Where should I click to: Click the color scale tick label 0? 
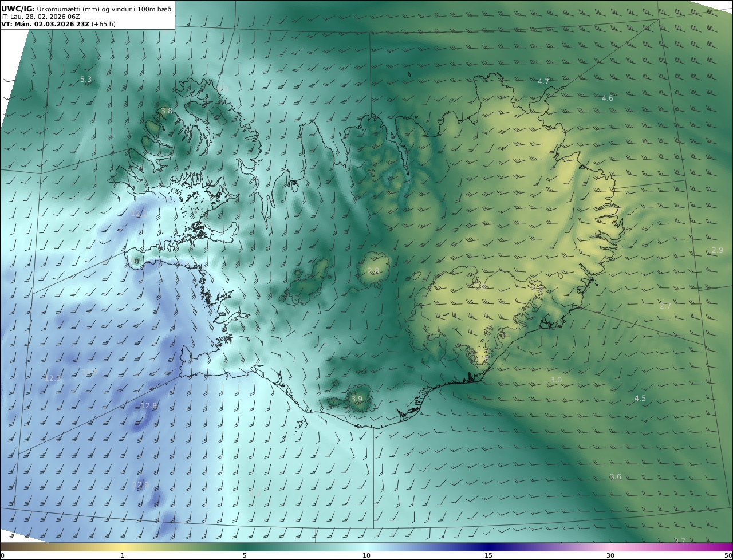[x=2, y=555]
